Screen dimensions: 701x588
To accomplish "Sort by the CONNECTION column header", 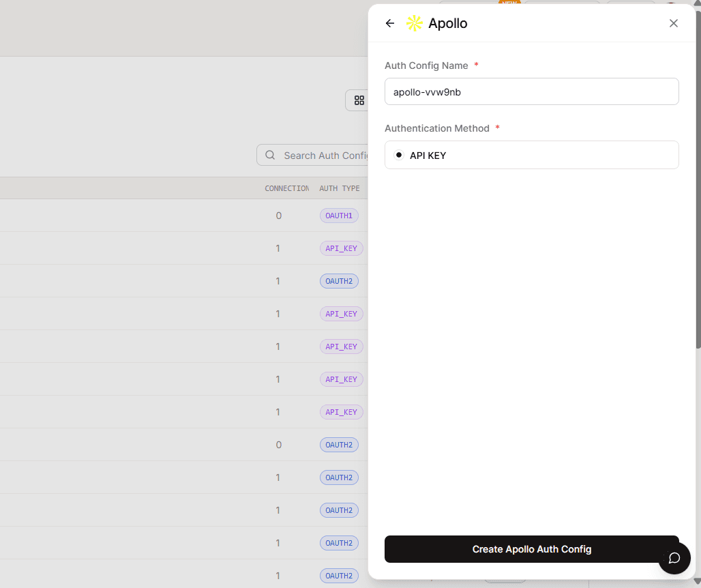I will [x=286, y=188].
